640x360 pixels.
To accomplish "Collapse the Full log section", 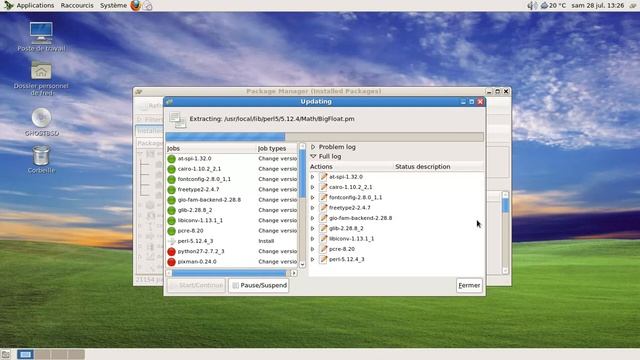I will [313, 156].
